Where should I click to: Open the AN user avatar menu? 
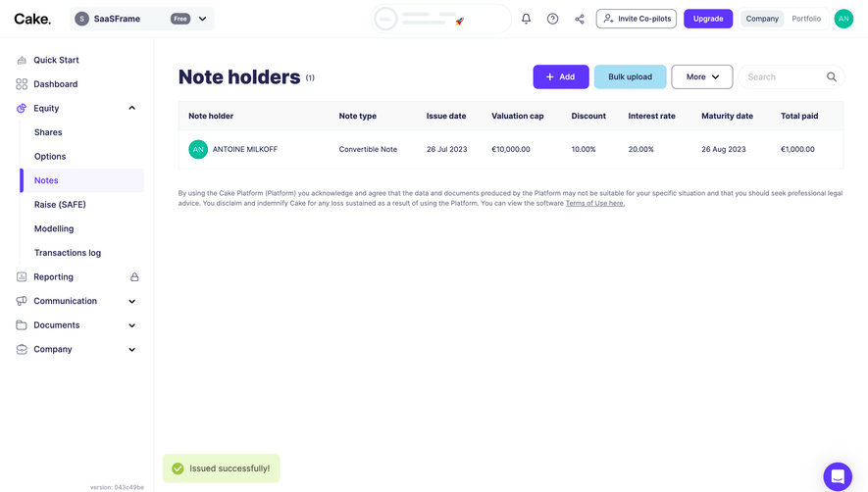point(843,19)
